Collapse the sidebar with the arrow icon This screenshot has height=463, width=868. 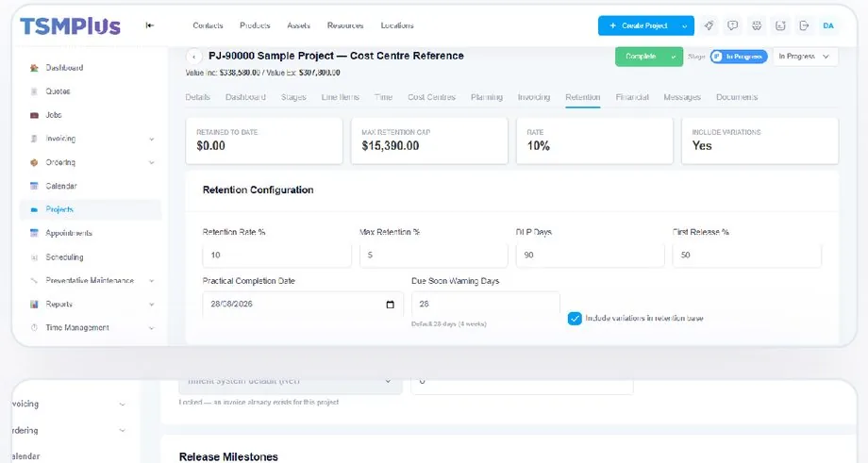pyautogui.click(x=149, y=25)
